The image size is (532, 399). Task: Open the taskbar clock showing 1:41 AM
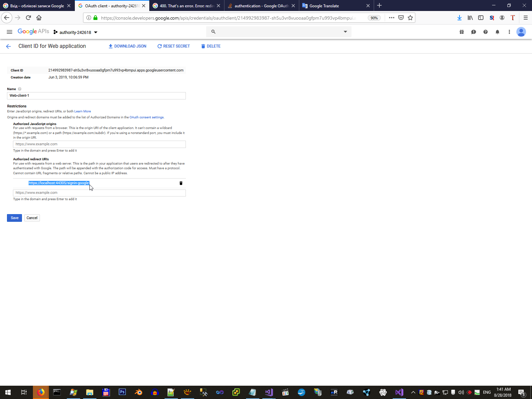pos(503,392)
